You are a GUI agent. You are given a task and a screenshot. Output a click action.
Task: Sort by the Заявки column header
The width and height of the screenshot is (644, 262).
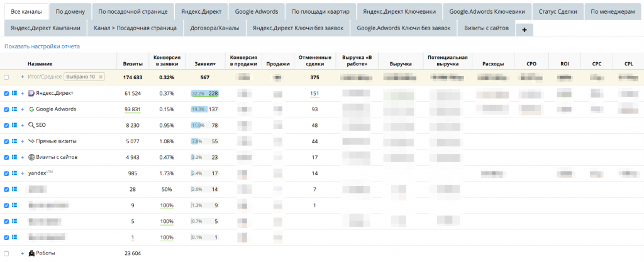pyautogui.click(x=204, y=64)
